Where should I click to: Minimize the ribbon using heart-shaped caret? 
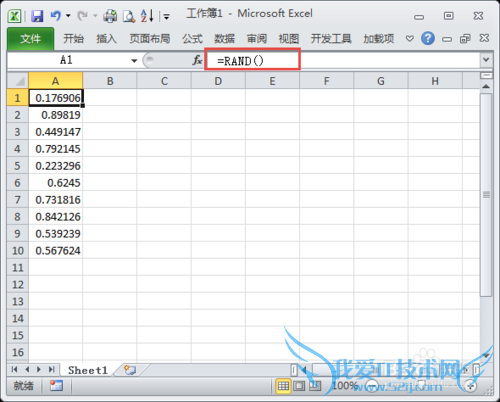[410, 39]
